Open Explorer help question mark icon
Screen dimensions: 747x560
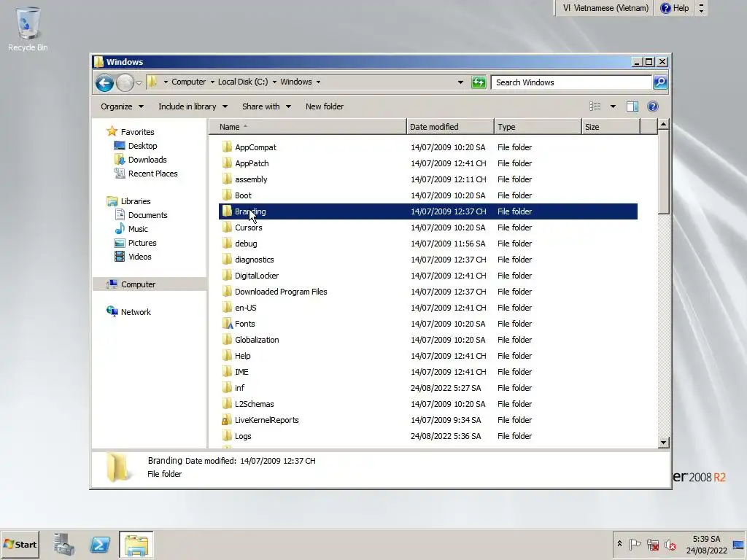tap(653, 106)
